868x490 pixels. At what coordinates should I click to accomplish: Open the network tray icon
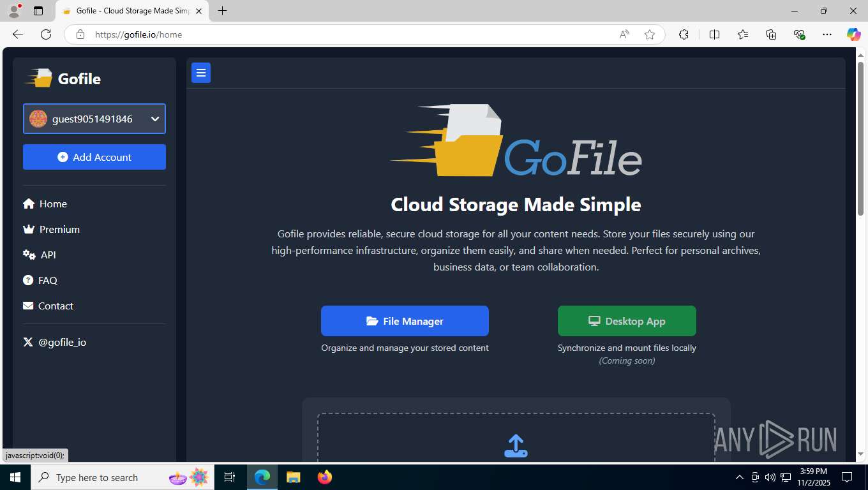pos(786,477)
